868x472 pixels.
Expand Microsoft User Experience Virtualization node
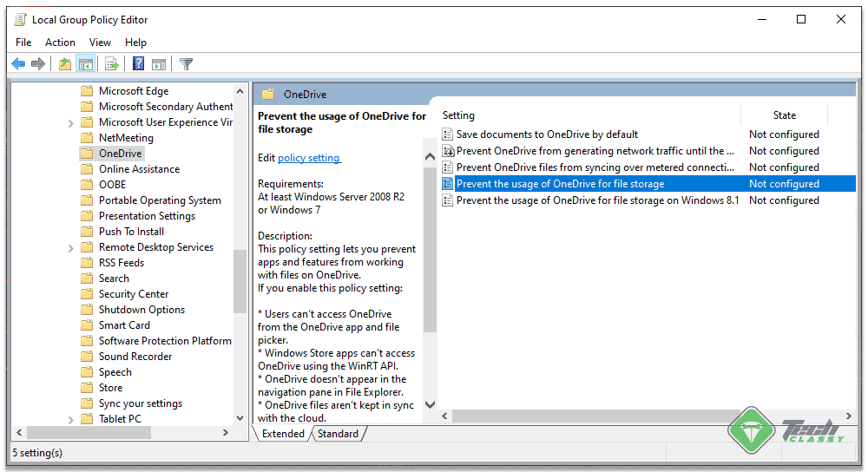(x=71, y=123)
